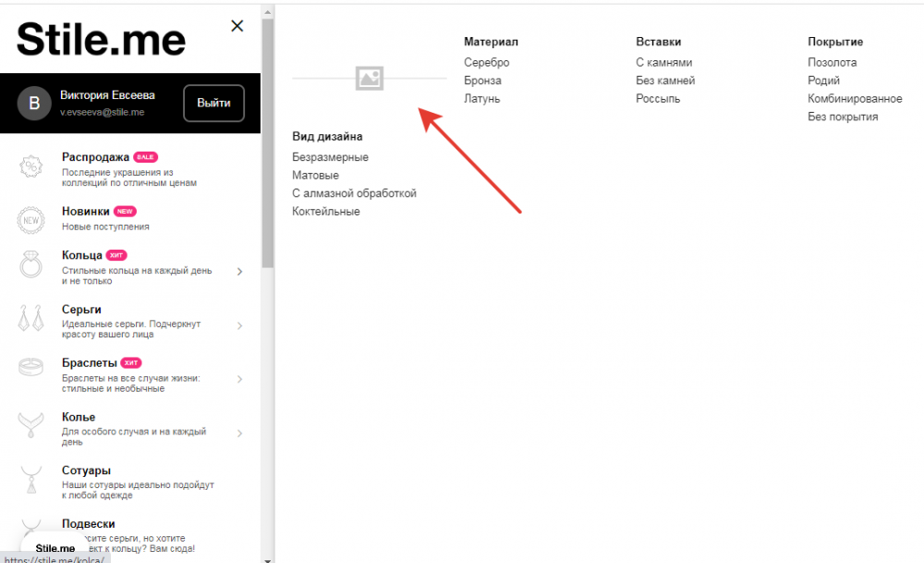Click the pendant icon beside Сотуары

[31, 480]
